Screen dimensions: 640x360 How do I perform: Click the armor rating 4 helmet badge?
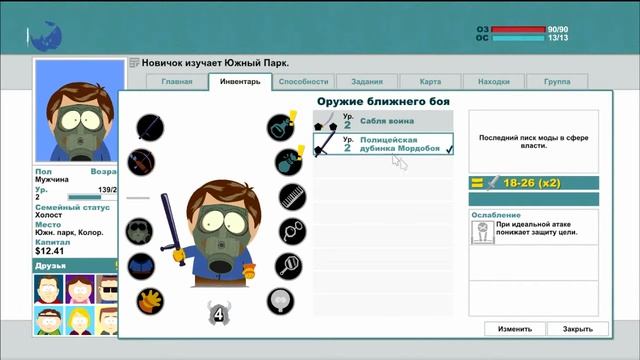point(219,313)
